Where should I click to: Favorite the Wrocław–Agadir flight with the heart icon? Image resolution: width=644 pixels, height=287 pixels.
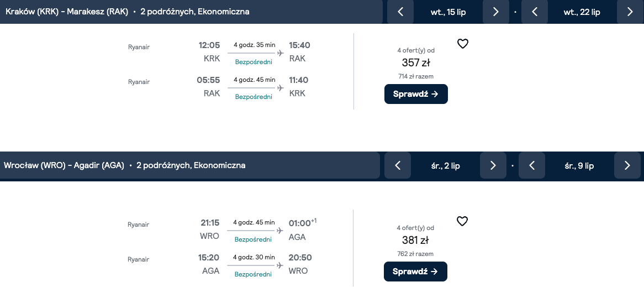point(462,221)
